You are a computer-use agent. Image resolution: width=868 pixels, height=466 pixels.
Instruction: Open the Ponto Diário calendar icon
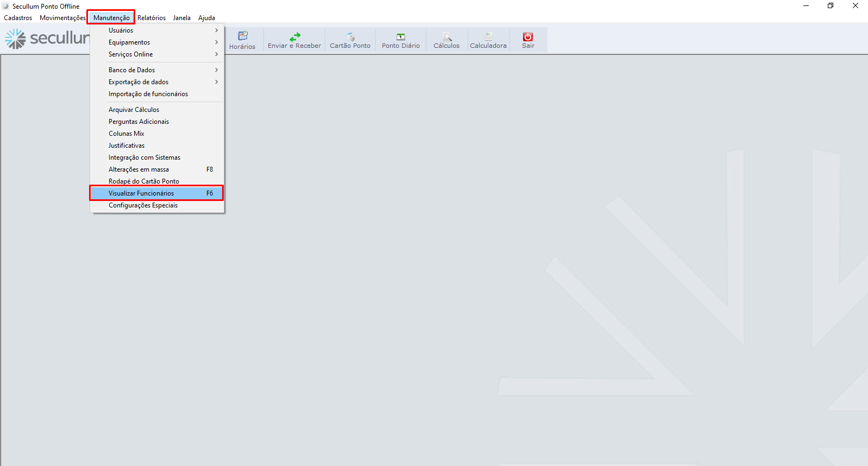401,37
